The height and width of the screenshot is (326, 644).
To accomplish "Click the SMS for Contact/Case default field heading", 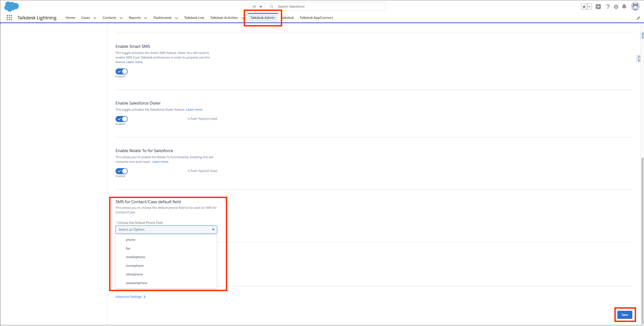I will pos(148,202).
